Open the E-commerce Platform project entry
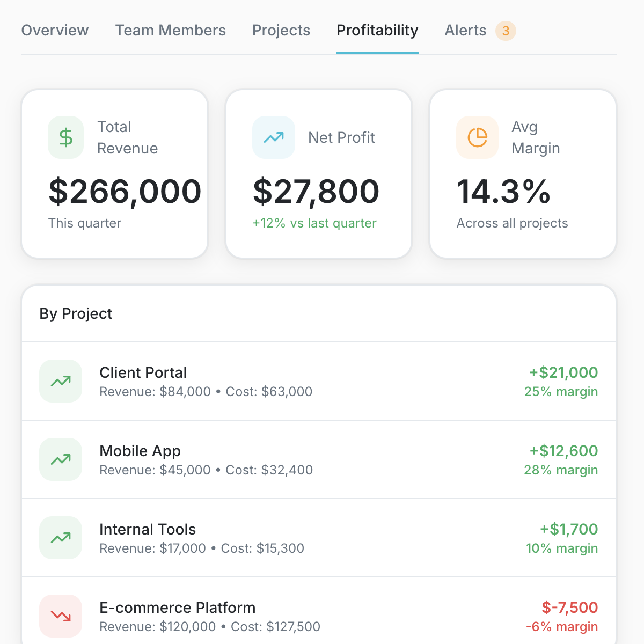Screen dimensions: 644x644 (319, 616)
